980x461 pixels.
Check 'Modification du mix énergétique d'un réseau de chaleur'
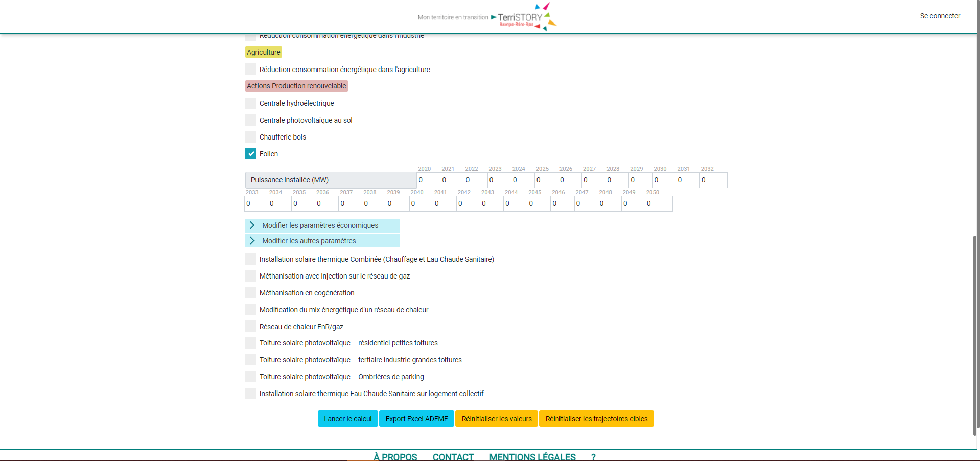251,310
